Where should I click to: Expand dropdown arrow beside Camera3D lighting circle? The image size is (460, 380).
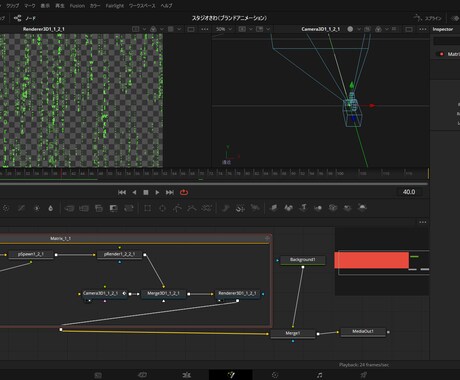(x=359, y=29)
